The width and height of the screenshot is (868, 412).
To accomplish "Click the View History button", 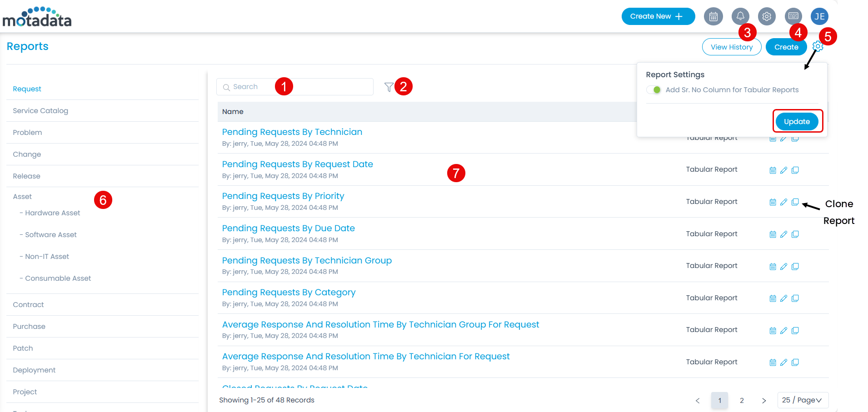I will [731, 47].
